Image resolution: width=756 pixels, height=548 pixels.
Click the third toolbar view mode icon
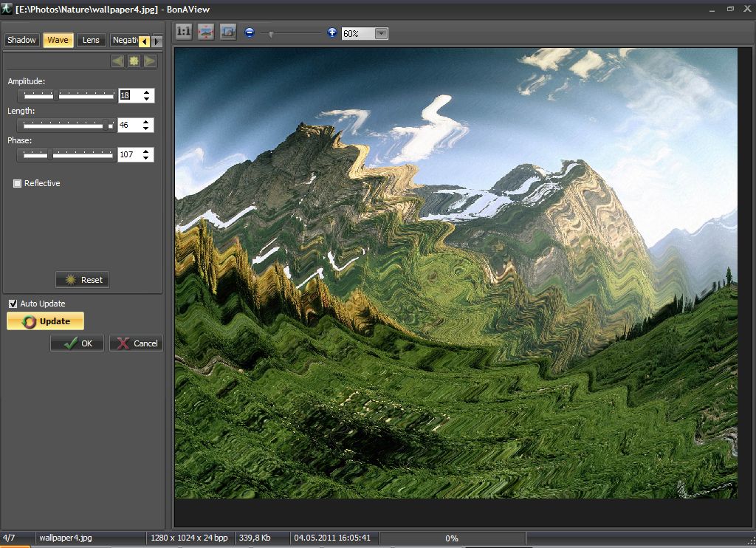tap(228, 33)
